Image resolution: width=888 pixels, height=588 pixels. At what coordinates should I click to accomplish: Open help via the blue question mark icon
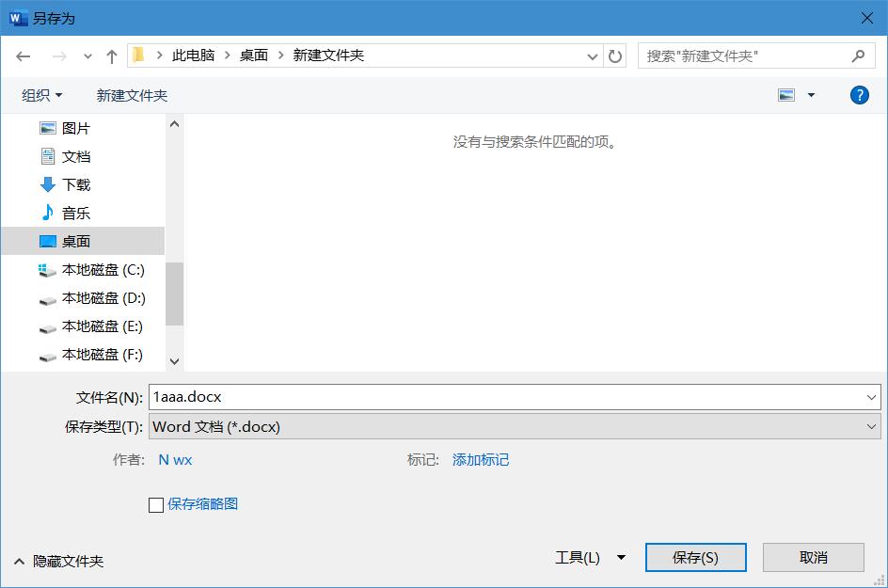859,94
